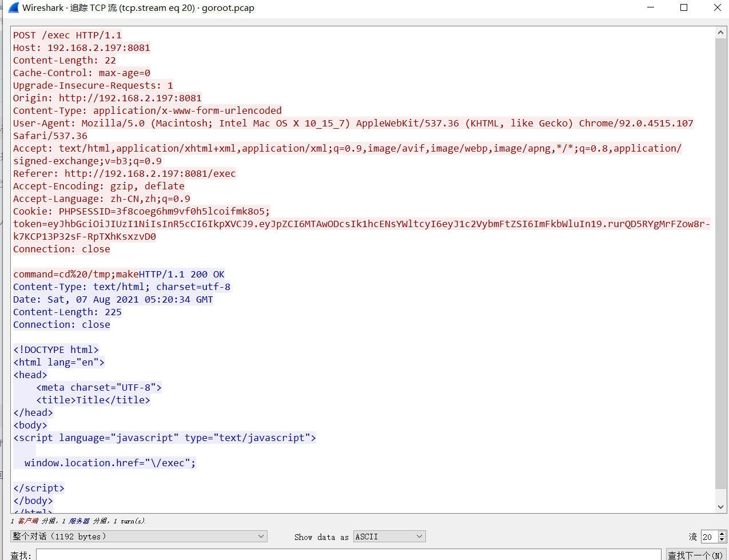Click the closing "</head>" tag line

(33, 412)
